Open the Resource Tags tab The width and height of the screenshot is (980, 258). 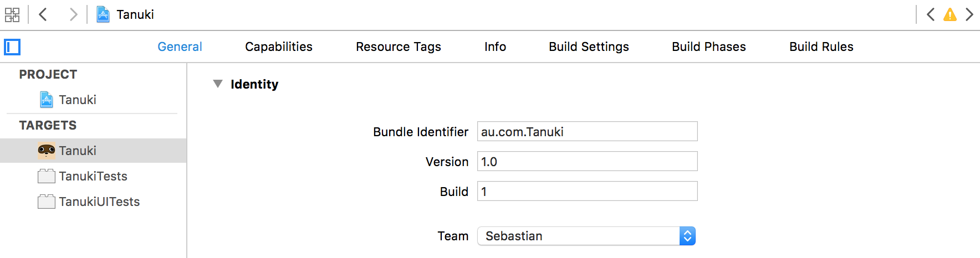click(399, 47)
